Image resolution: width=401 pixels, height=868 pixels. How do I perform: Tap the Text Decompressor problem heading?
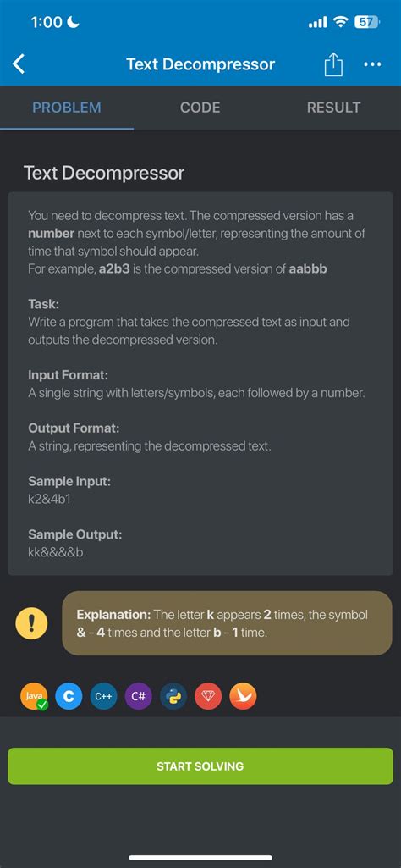point(104,173)
